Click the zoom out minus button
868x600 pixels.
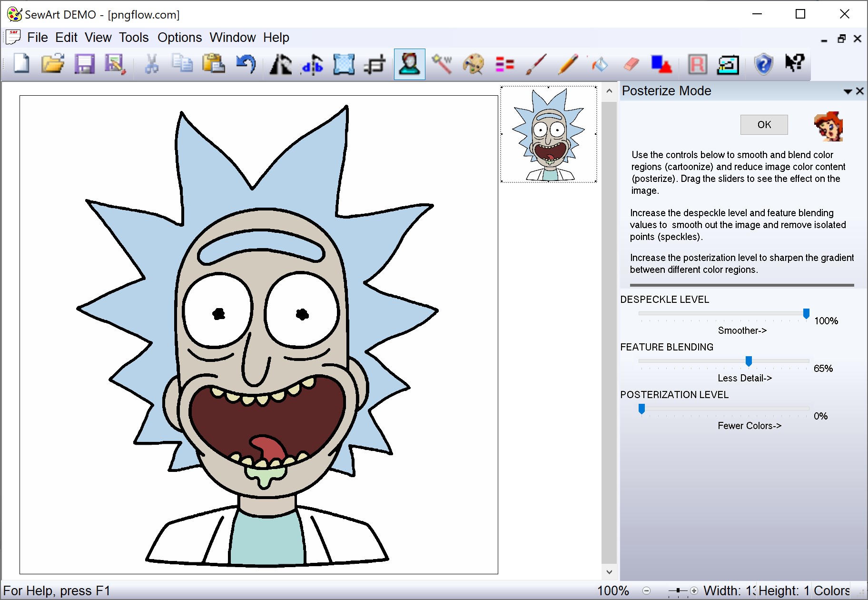(646, 591)
